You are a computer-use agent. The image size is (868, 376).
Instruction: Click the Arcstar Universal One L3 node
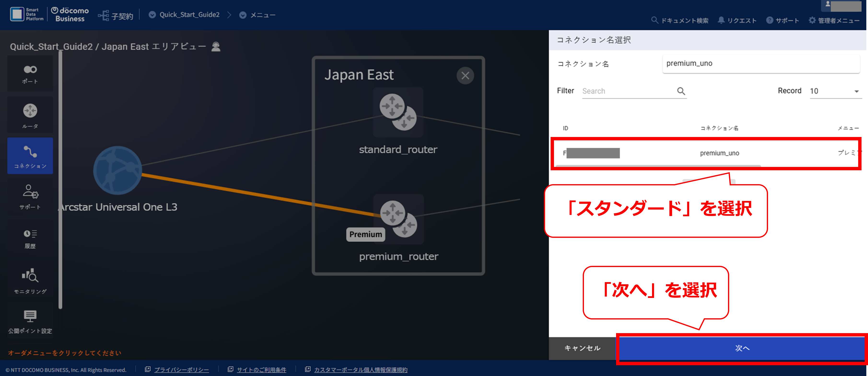click(118, 170)
